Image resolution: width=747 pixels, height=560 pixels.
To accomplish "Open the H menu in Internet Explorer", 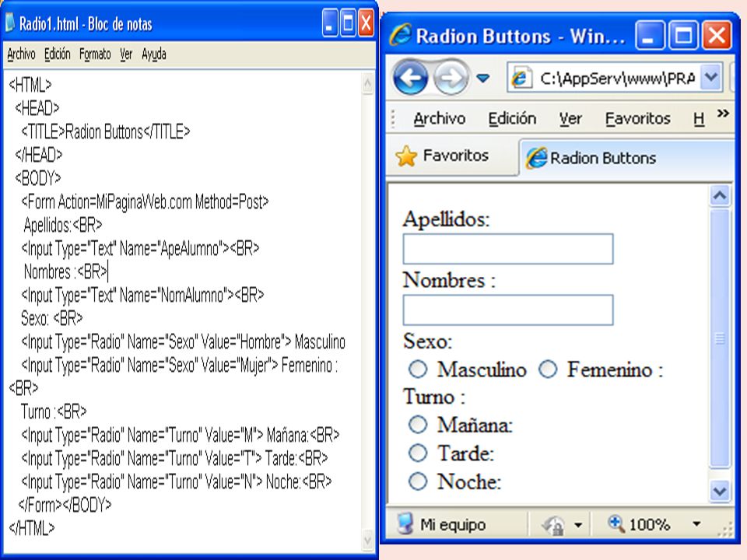I will point(699,118).
